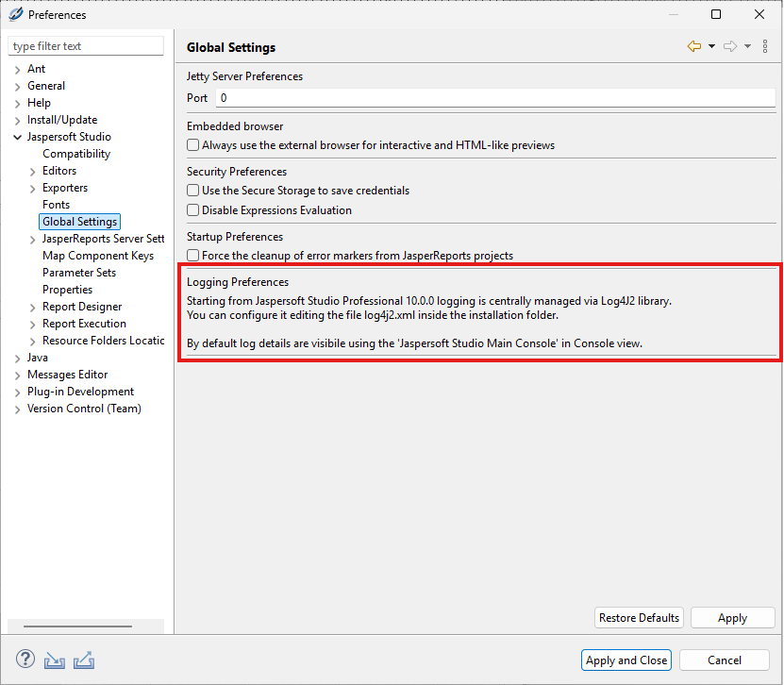Image resolution: width=784 pixels, height=685 pixels.
Task: Toggle Disable Expressions Evaluation checkbox
Action: (193, 210)
